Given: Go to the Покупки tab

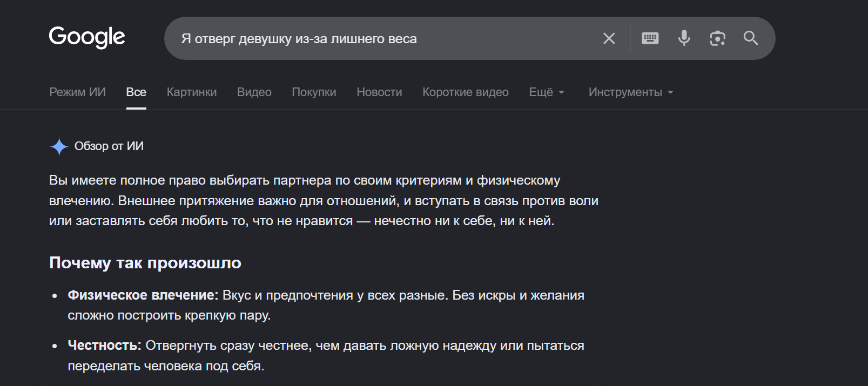Looking at the screenshot, I should pyautogui.click(x=314, y=92).
